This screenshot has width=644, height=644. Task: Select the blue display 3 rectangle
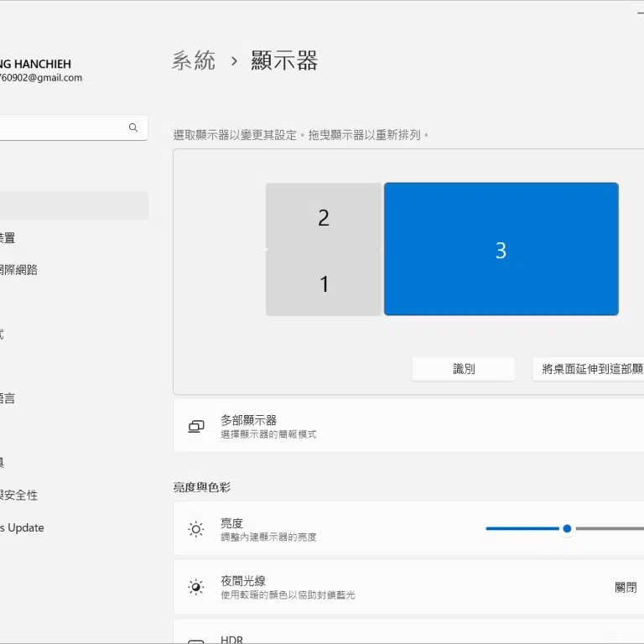click(x=501, y=250)
